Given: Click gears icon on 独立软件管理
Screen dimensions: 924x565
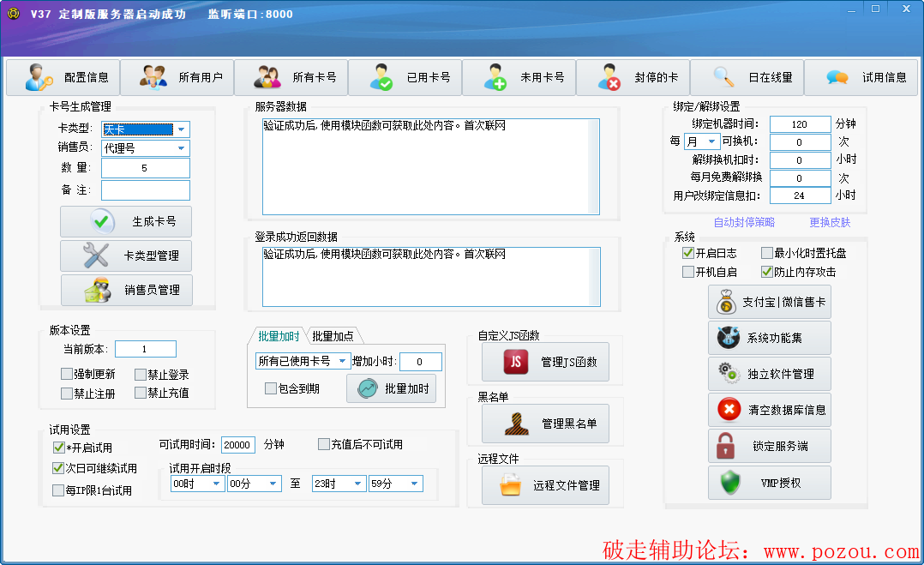Looking at the screenshot, I should point(729,374).
